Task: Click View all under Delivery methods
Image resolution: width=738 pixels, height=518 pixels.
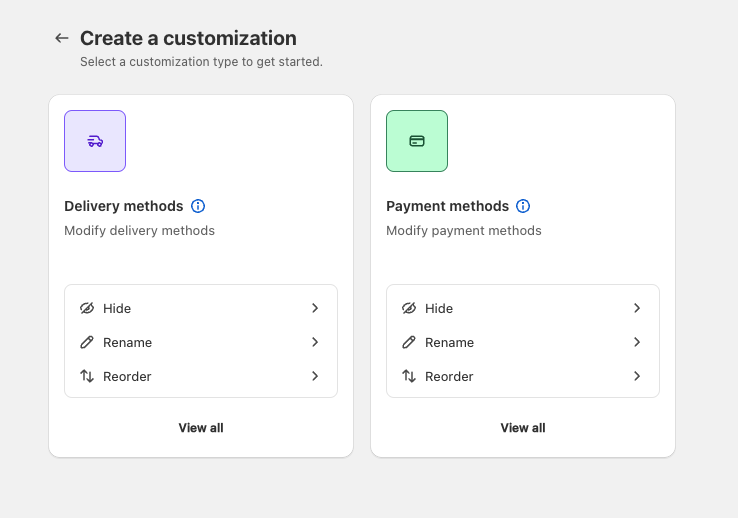Action: (x=201, y=428)
